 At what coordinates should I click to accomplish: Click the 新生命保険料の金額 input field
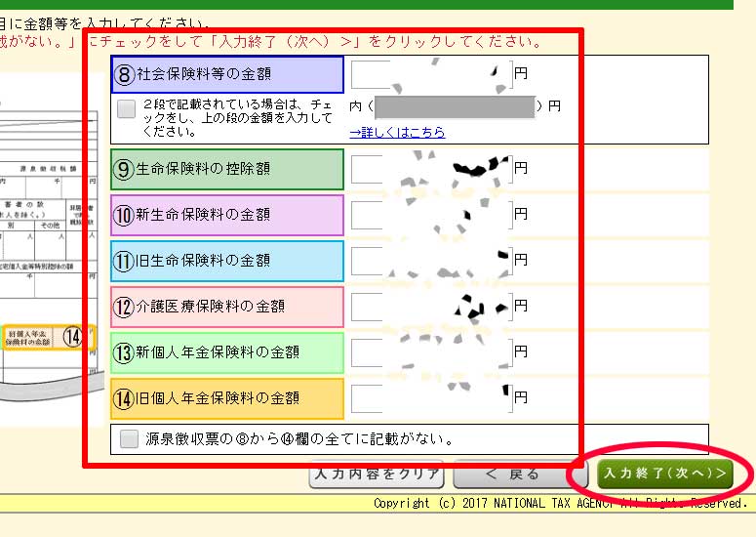point(430,215)
